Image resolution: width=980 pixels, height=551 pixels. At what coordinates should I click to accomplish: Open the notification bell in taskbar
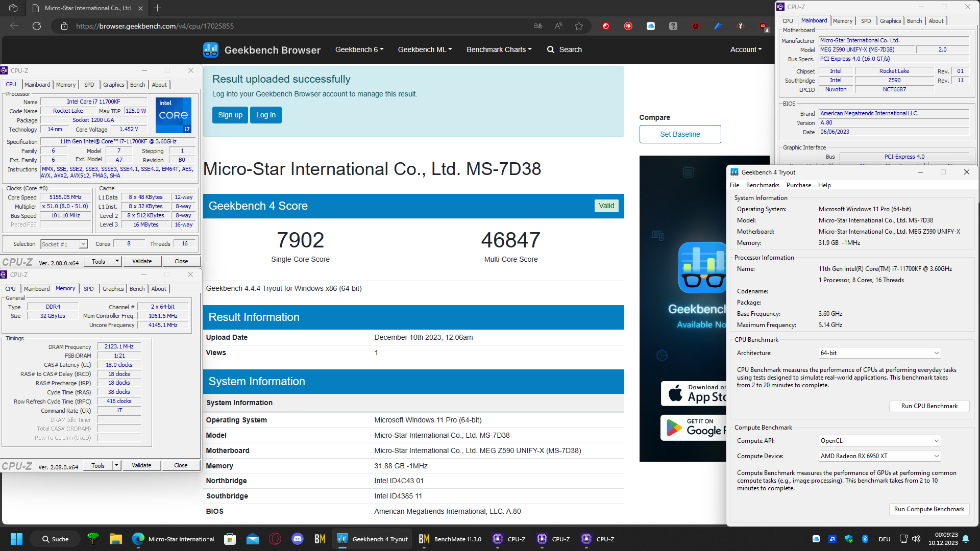click(966, 539)
